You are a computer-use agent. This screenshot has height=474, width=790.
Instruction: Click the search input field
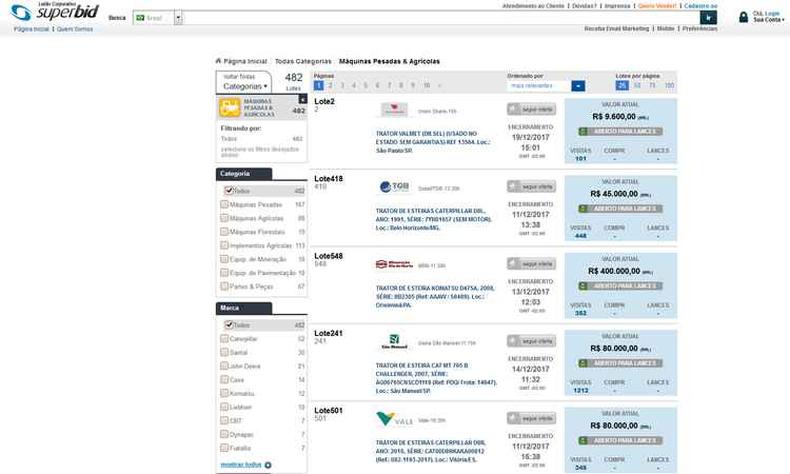tap(441, 18)
